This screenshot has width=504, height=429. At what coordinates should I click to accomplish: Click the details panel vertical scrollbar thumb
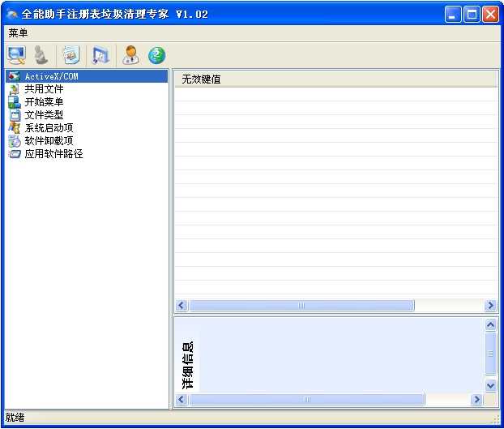pos(490,354)
